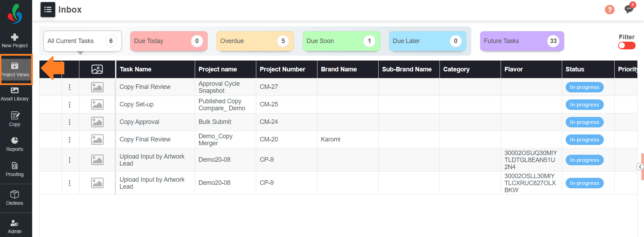The image size is (644, 237).
Task: Select the All Current Tasks tab
Action: click(83, 41)
